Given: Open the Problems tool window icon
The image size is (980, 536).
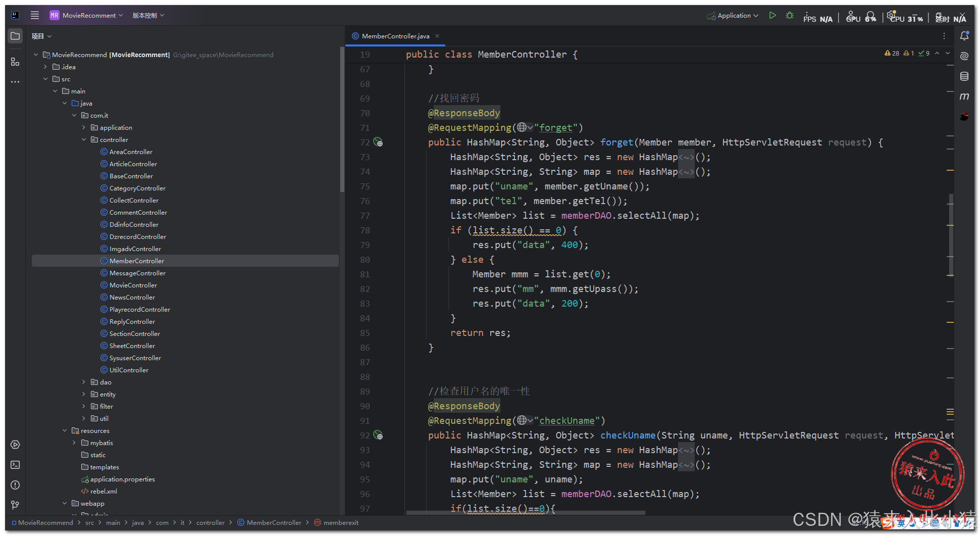Looking at the screenshot, I should tap(15, 485).
